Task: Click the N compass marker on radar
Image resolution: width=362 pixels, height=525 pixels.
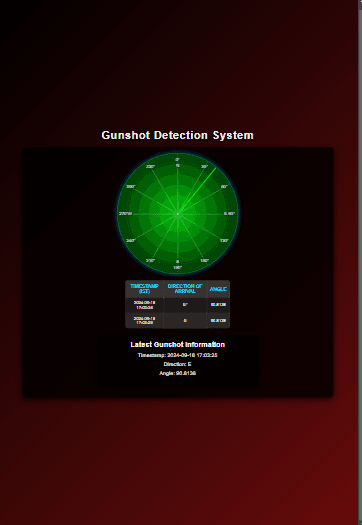Action: click(x=177, y=165)
